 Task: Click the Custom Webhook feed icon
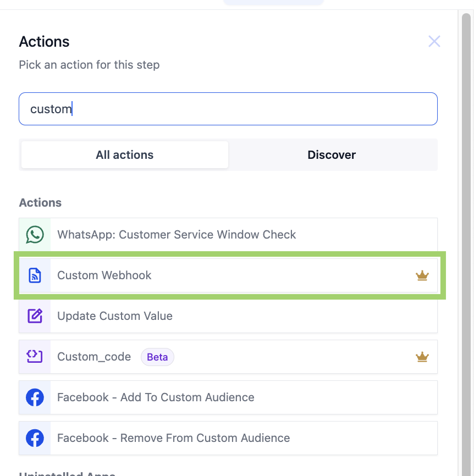35,275
